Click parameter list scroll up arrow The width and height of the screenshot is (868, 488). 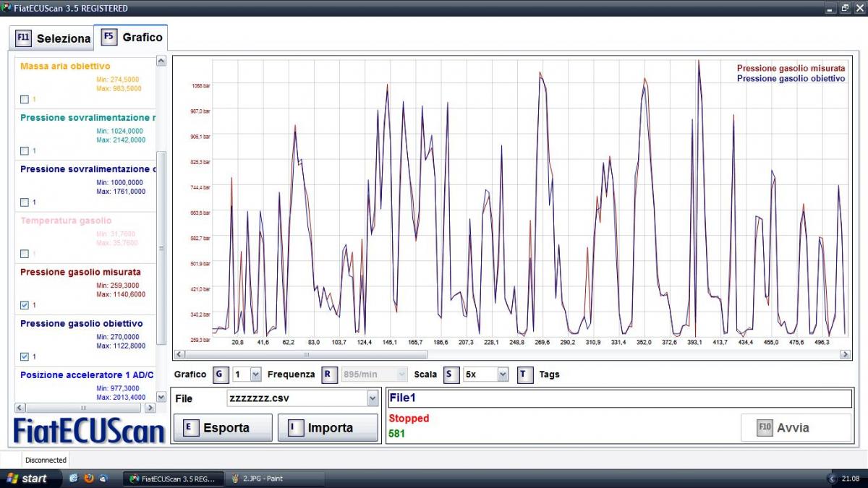(x=161, y=61)
